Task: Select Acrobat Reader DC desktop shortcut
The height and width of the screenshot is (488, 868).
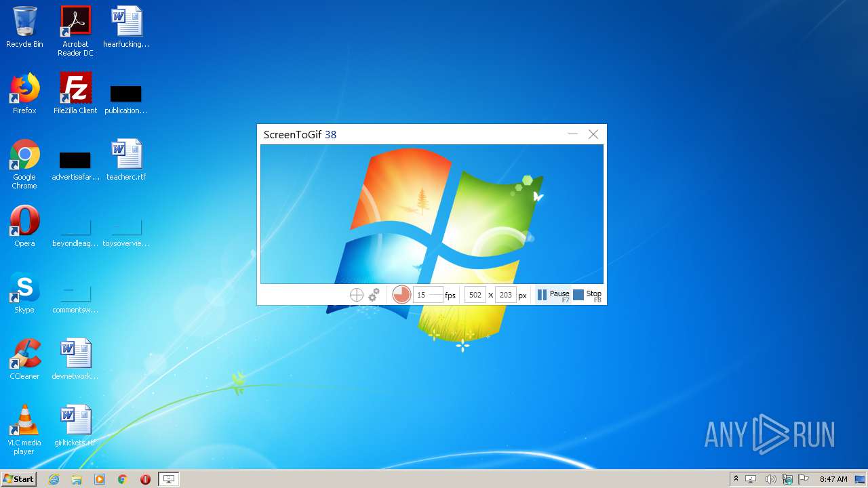Action: point(75,31)
